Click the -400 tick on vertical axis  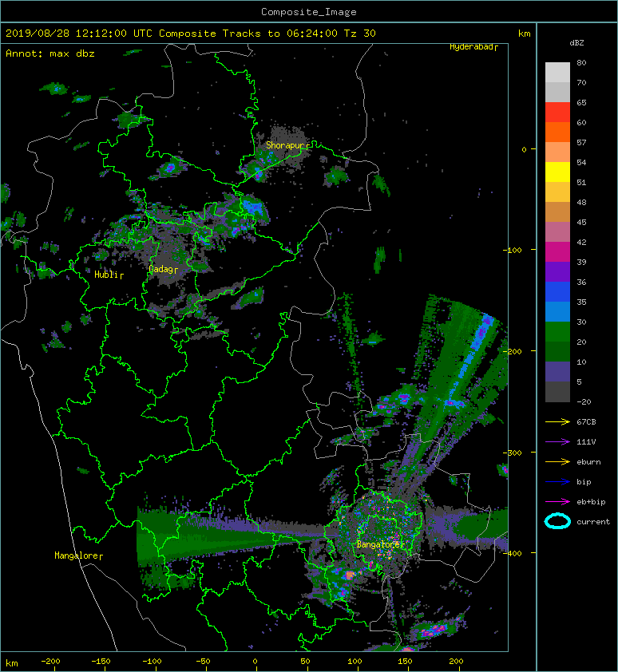[512, 553]
